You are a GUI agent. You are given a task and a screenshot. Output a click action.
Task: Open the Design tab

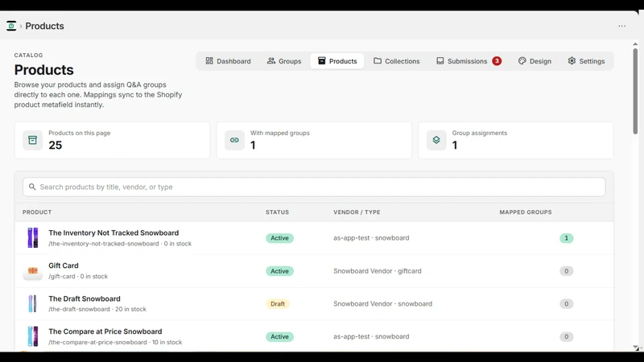535,61
